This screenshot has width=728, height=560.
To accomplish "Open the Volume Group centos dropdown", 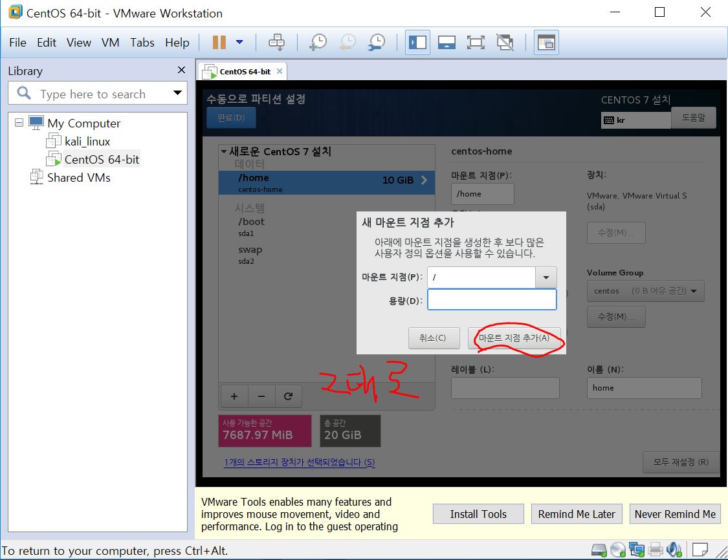I will 645,291.
